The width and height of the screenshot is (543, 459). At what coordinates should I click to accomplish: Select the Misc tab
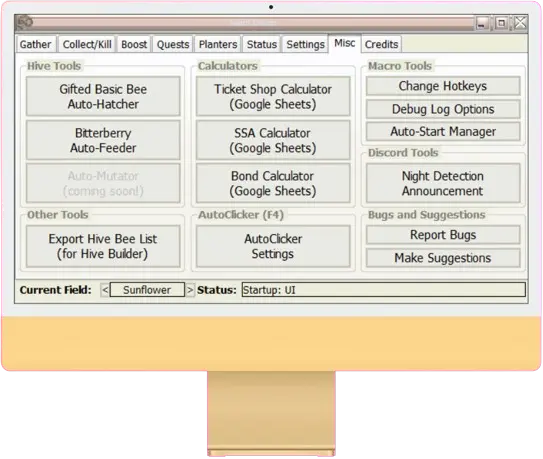pyautogui.click(x=345, y=43)
